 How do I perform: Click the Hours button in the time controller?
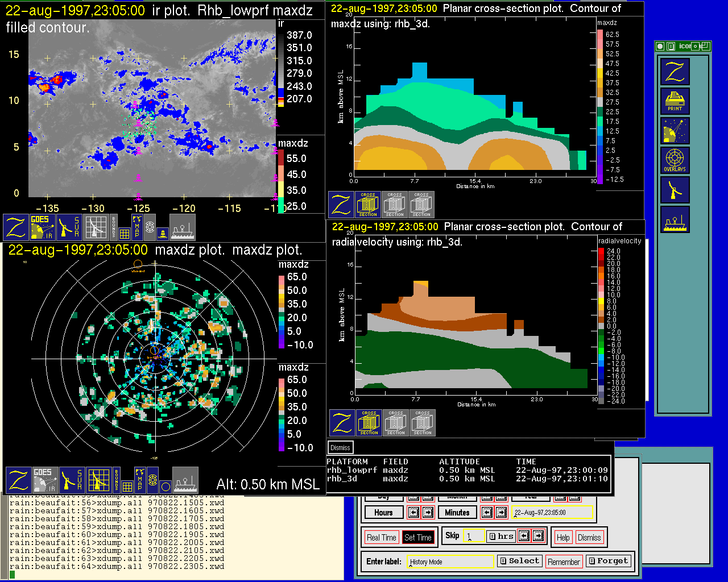(x=383, y=513)
